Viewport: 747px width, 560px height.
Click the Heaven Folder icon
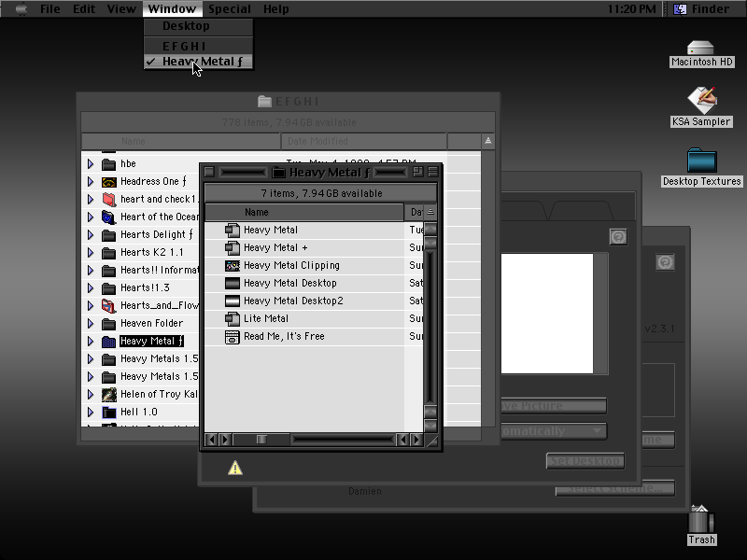(109, 324)
